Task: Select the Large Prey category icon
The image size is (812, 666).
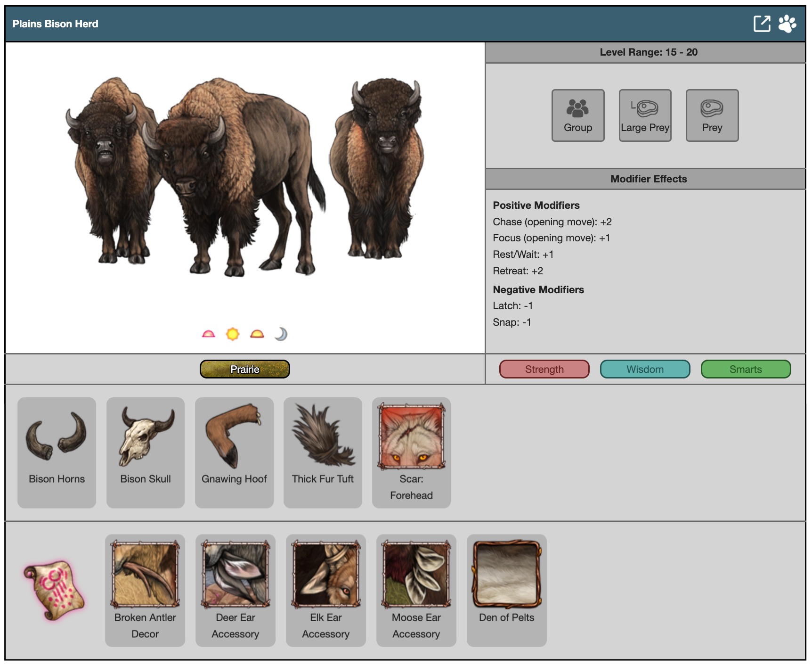Action: (645, 115)
